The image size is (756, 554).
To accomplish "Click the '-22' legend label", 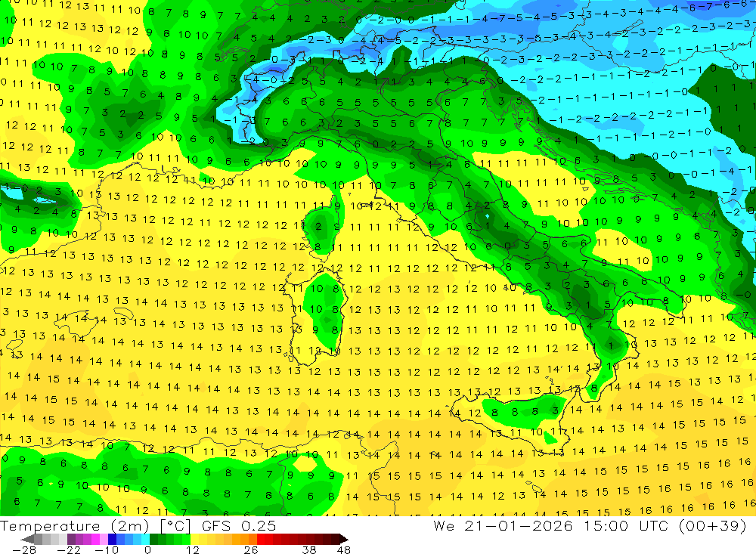I will (x=69, y=550).
